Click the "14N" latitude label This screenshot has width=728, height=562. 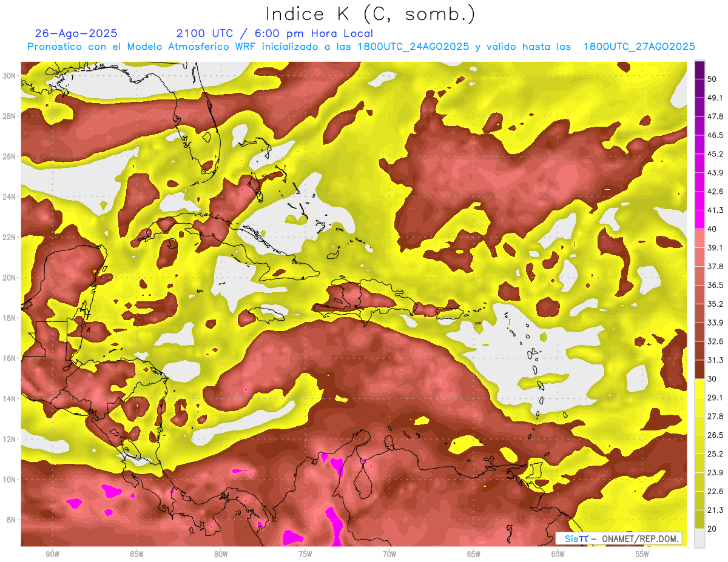click(x=10, y=399)
